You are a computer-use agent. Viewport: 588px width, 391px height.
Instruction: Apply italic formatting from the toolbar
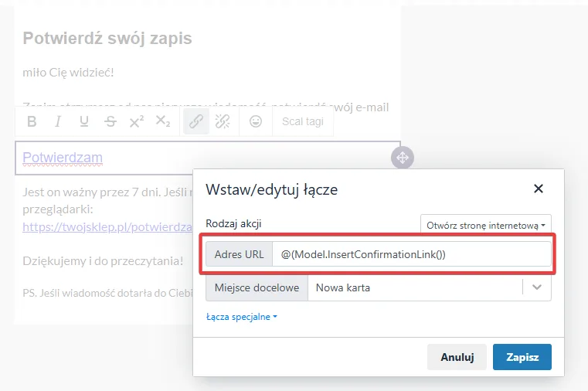58,121
